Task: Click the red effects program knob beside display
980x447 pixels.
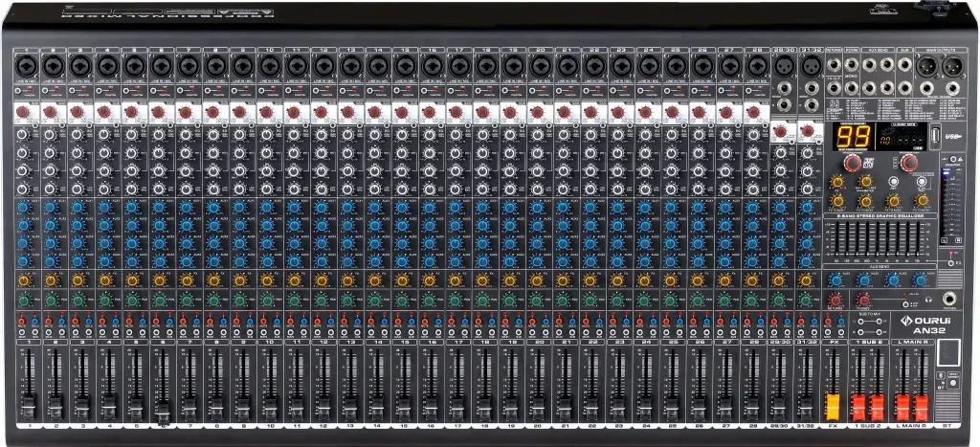Action: click(x=853, y=163)
